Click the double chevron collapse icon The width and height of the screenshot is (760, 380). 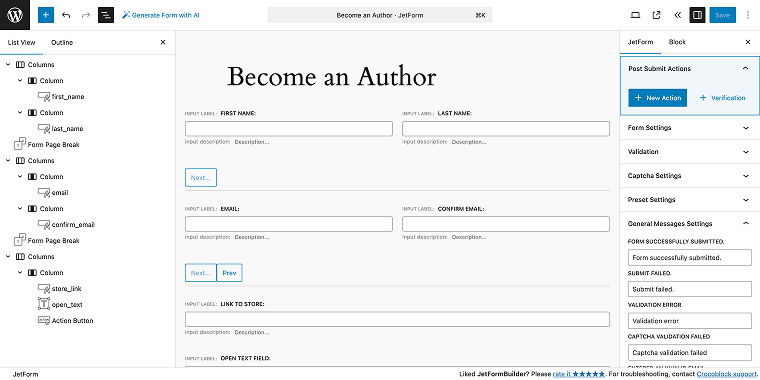click(677, 15)
